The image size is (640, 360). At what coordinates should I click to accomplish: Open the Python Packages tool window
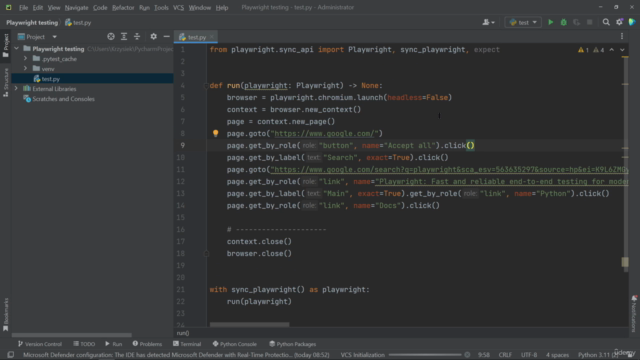click(x=293, y=344)
